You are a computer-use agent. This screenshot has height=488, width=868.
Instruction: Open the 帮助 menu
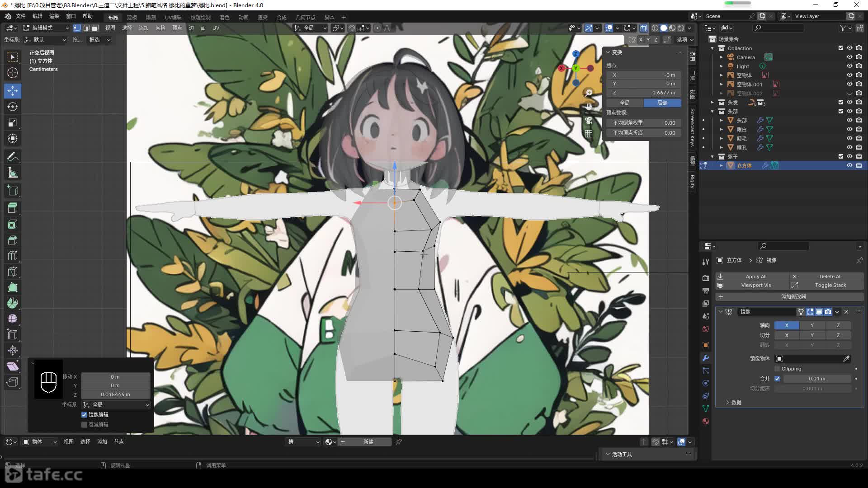pyautogui.click(x=88, y=16)
